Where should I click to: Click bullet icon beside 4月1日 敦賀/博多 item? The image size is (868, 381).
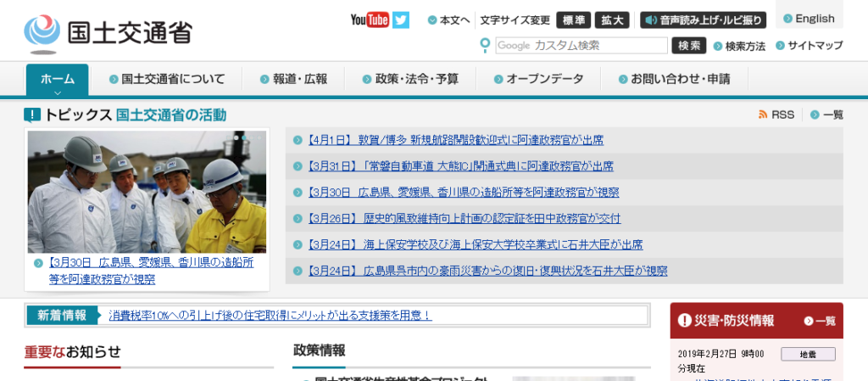click(298, 140)
